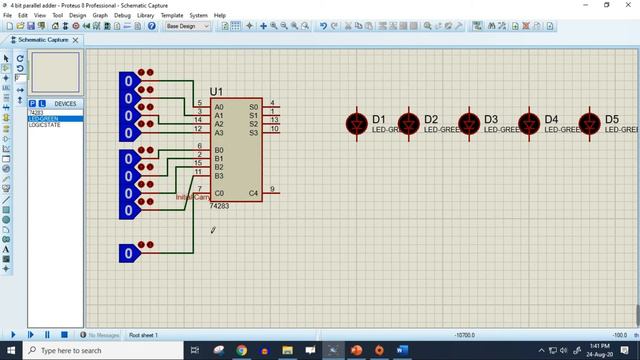The image size is (640, 360).
Task: Click the Open Project folder icon
Action: point(20,26)
